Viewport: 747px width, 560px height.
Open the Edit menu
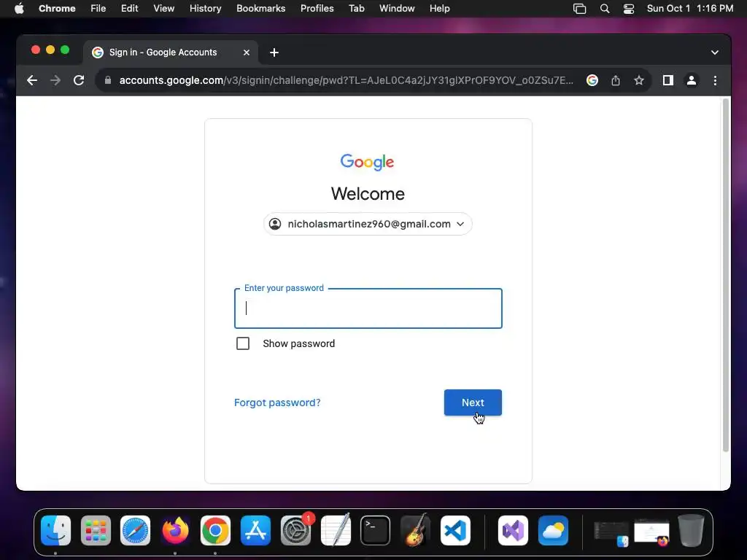130,9
